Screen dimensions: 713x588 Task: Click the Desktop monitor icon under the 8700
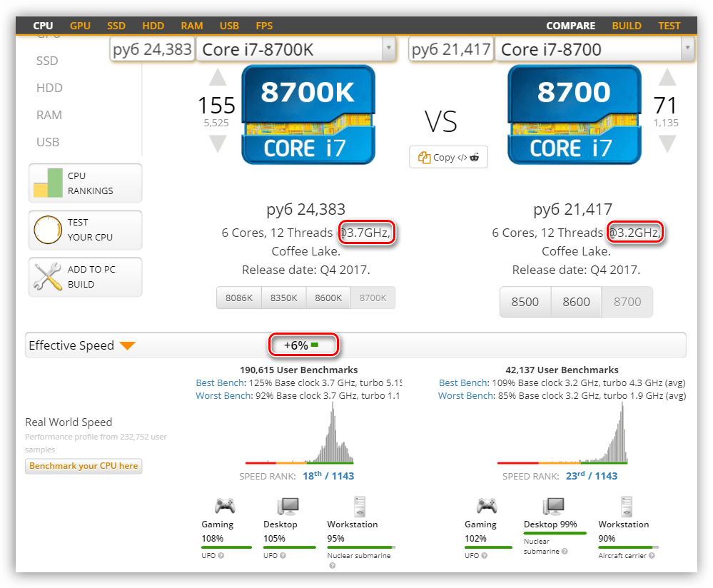tap(554, 506)
